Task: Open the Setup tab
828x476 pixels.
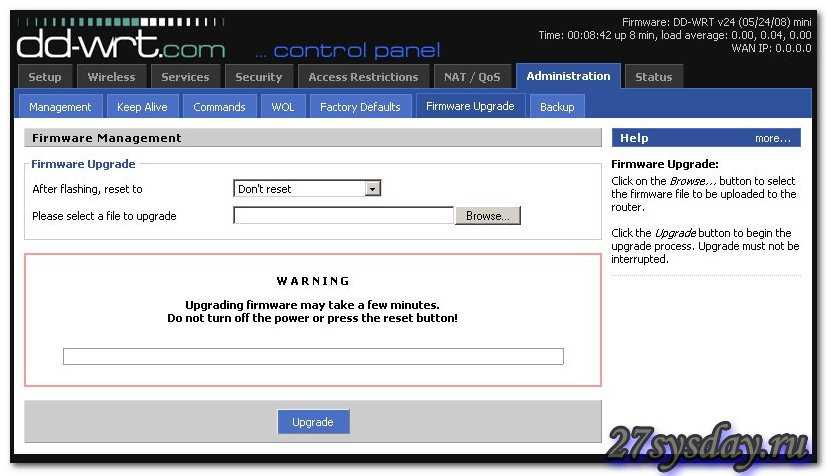Action: click(x=44, y=77)
